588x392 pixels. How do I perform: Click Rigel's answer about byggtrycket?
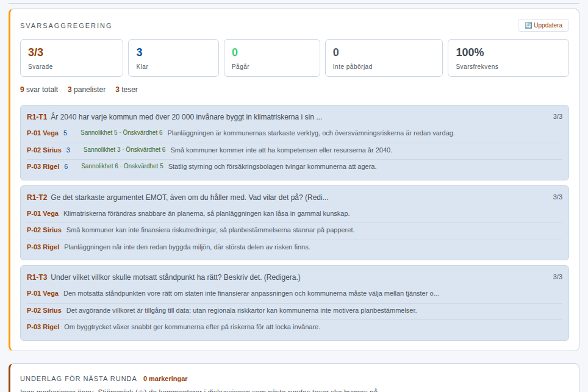192,327
